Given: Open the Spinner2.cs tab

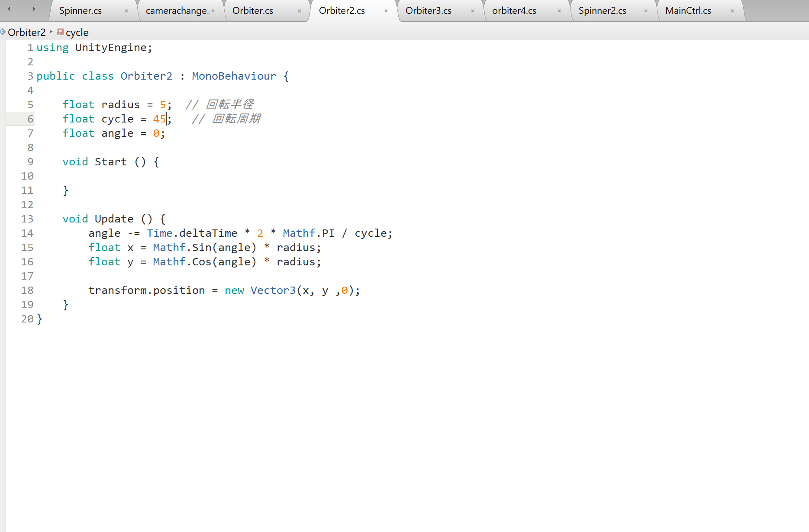Looking at the screenshot, I should (x=603, y=11).
